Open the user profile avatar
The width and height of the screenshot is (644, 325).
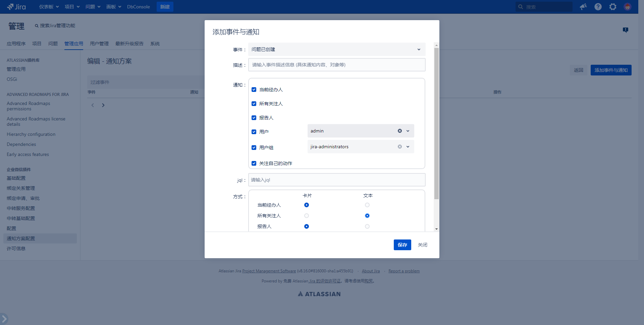pyautogui.click(x=627, y=7)
